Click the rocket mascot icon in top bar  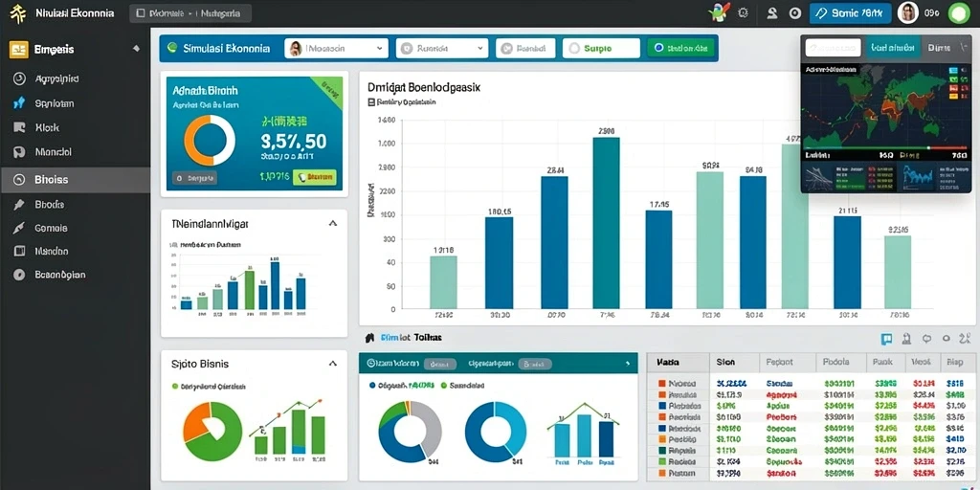pyautogui.click(x=720, y=11)
